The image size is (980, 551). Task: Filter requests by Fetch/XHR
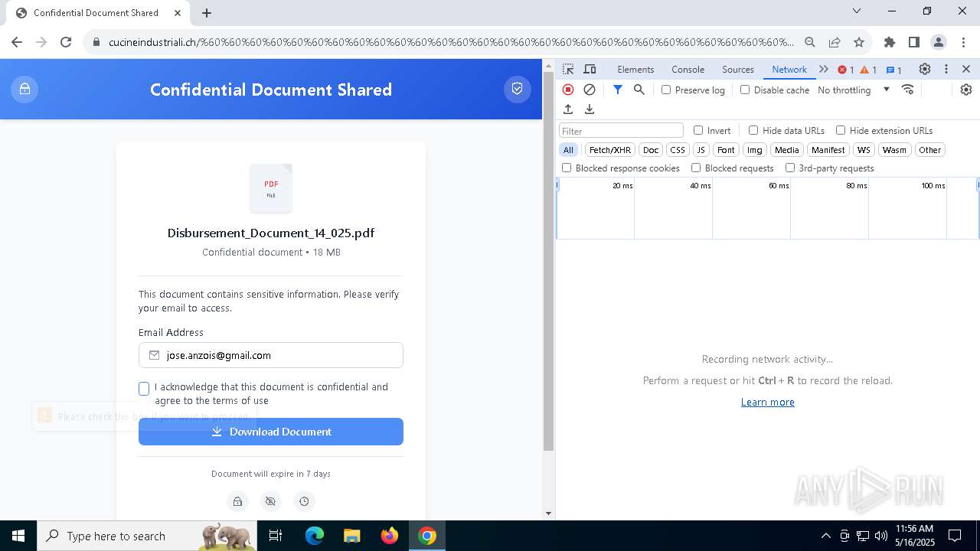click(610, 150)
